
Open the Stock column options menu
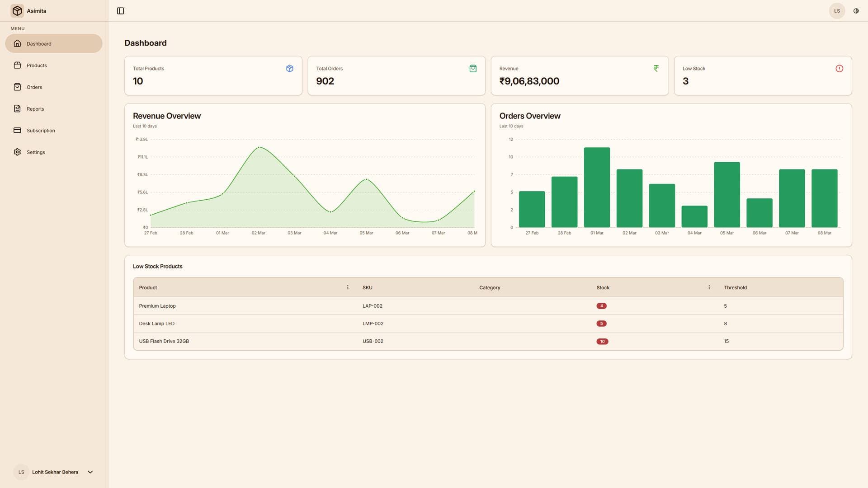click(x=708, y=287)
